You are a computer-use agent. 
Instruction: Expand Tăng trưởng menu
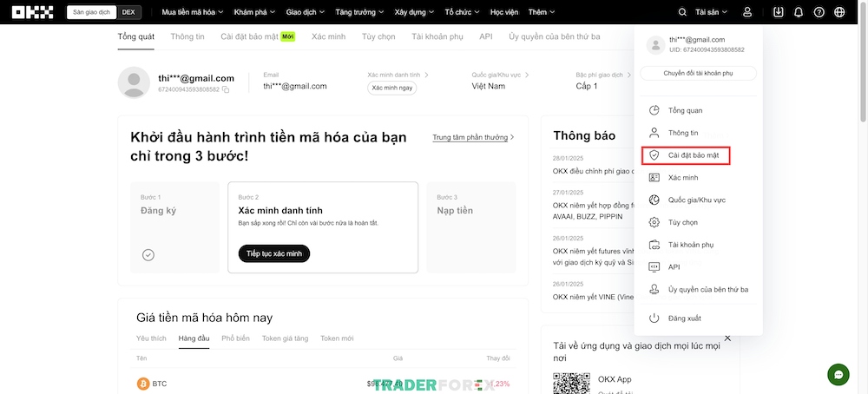point(359,12)
